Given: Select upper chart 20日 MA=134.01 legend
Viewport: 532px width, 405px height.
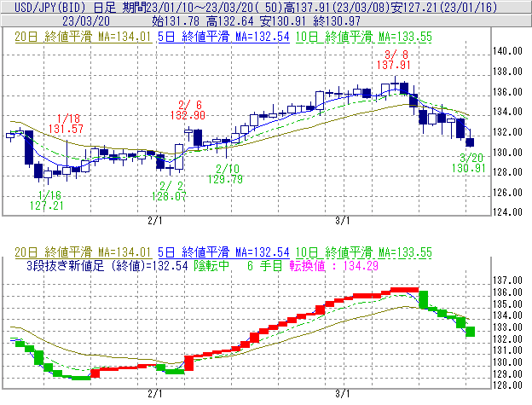Looking at the screenshot, I should click(83, 37).
